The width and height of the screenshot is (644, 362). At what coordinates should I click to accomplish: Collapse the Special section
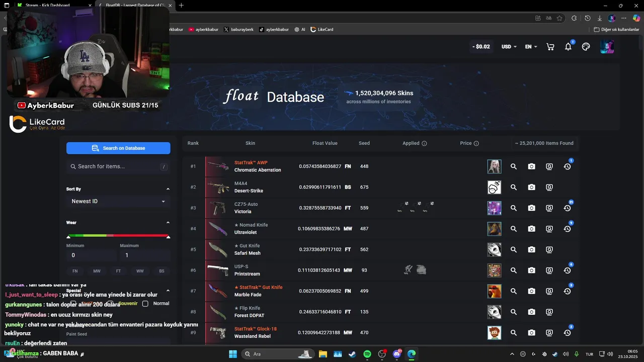(168, 291)
